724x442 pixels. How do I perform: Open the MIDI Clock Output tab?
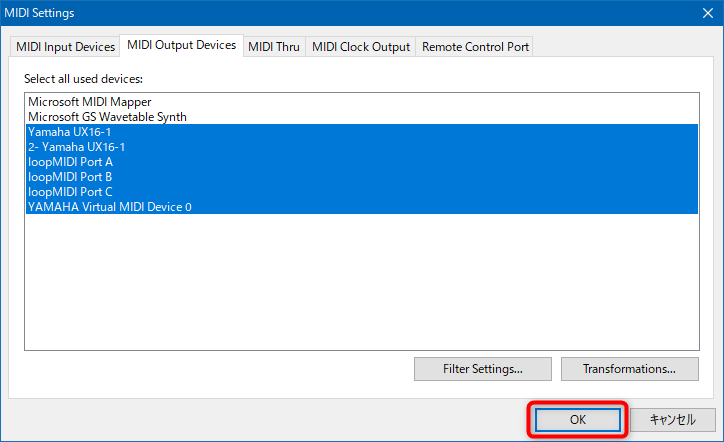click(x=361, y=47)
